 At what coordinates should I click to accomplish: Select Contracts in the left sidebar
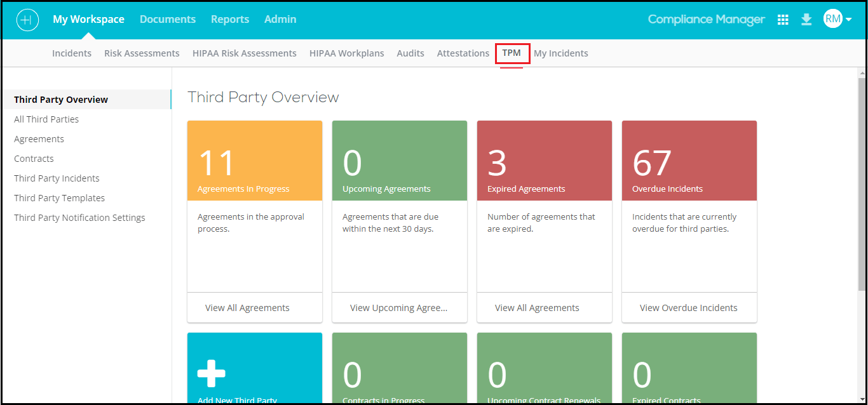tap(34, 158)
